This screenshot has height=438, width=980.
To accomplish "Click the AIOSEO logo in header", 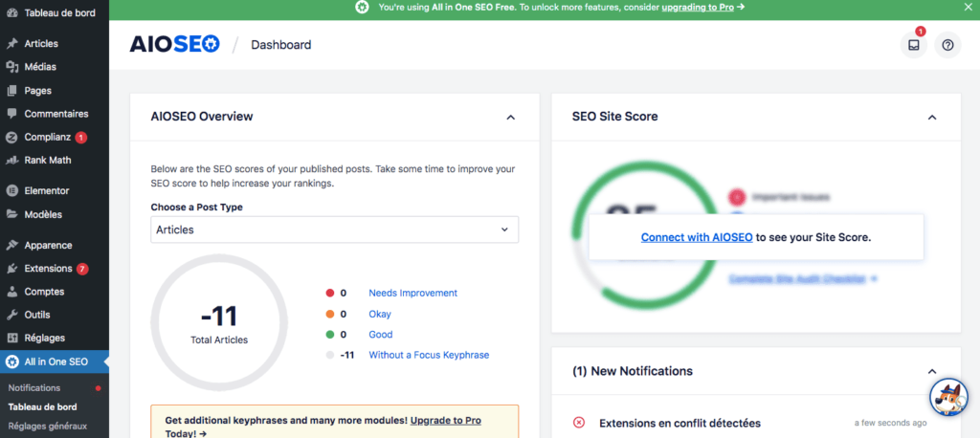I will coord(174,44).
